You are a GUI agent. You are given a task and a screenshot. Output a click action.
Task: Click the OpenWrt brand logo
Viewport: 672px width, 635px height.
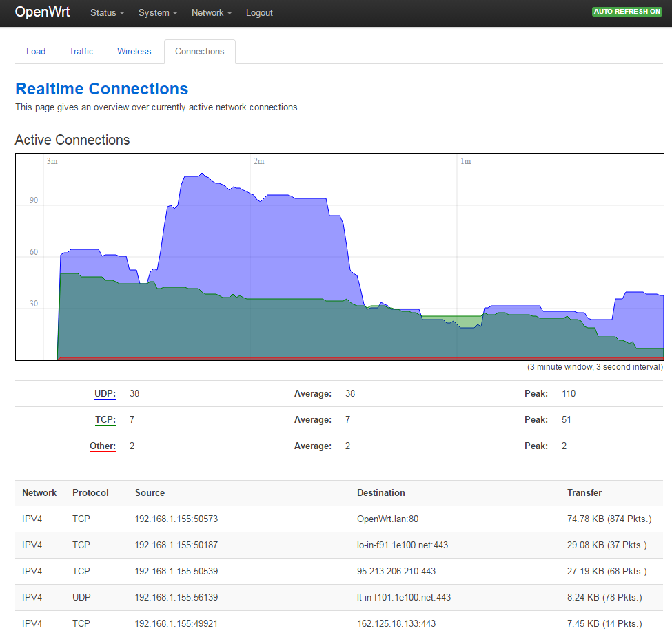[43, 12]
